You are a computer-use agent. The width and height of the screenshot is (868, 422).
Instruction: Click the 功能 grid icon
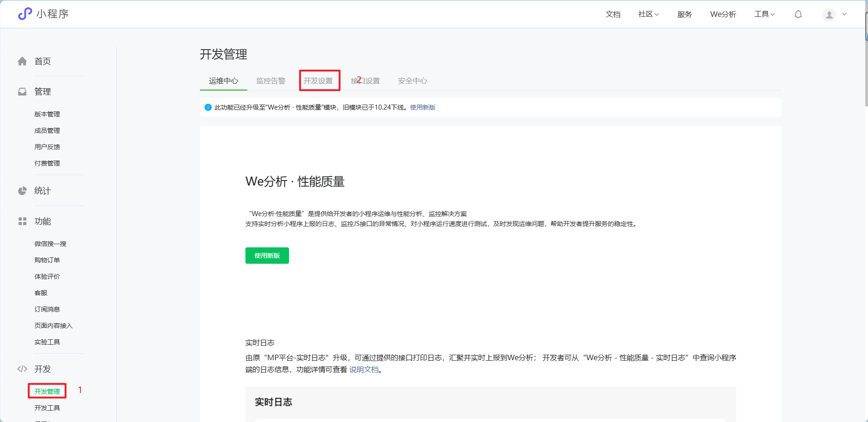22,221
